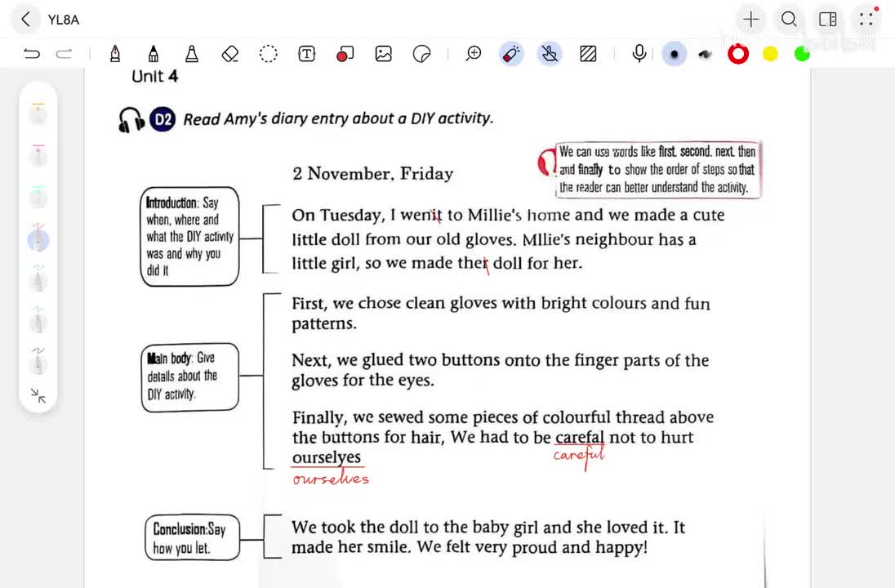Click the D2 audio badge
The width and height of the screenshot is (895, 588).
tap(163, 119)
